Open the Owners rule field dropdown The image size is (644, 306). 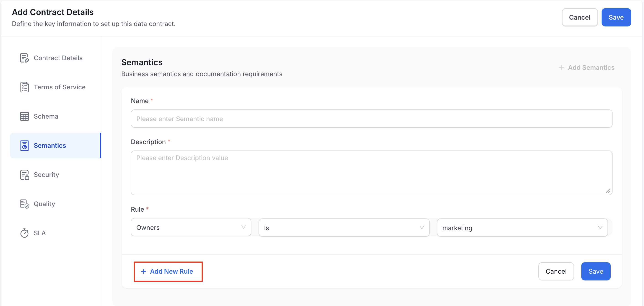(x=191, y=227)
